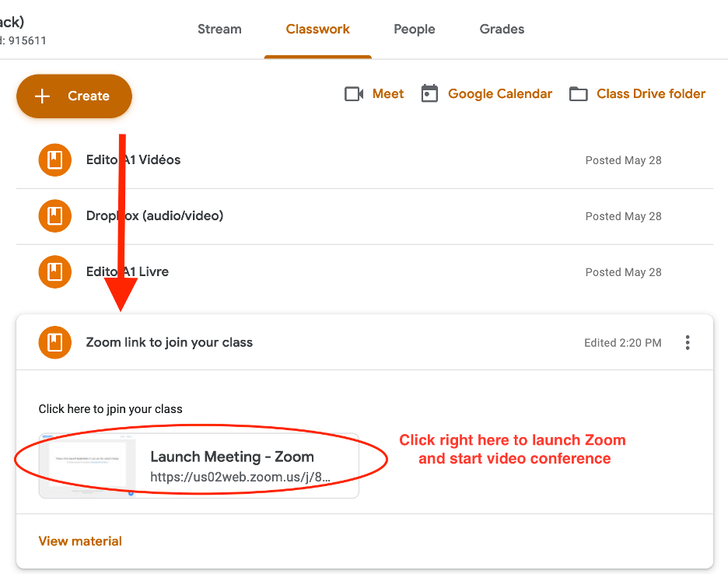Viewport: 728px width, 574px height.
Task: Open three-dot options menu for Zoom link
Action: click(687, 342)
